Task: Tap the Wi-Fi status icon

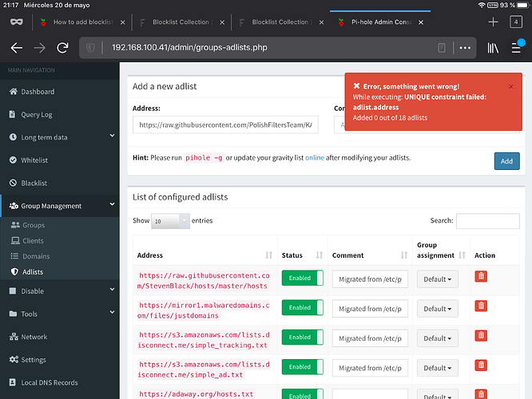Action: 481,5
